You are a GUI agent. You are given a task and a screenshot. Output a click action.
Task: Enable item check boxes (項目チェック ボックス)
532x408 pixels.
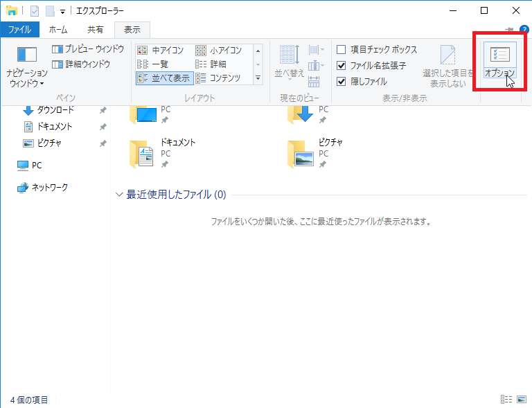pos(377,49)
